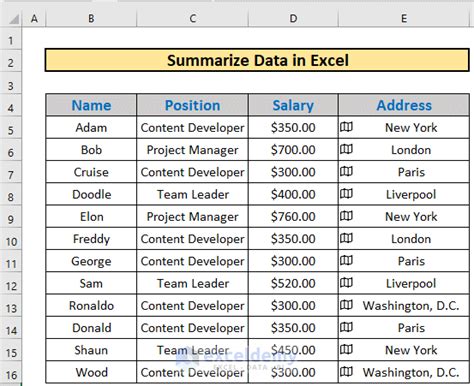This screenshot has height=386, width=474.
Task: Click the Position header cell
Action: tap(192, 105)
